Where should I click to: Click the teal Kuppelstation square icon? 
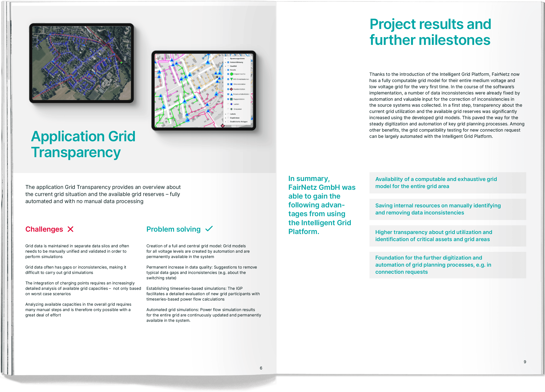coord(231,99)
